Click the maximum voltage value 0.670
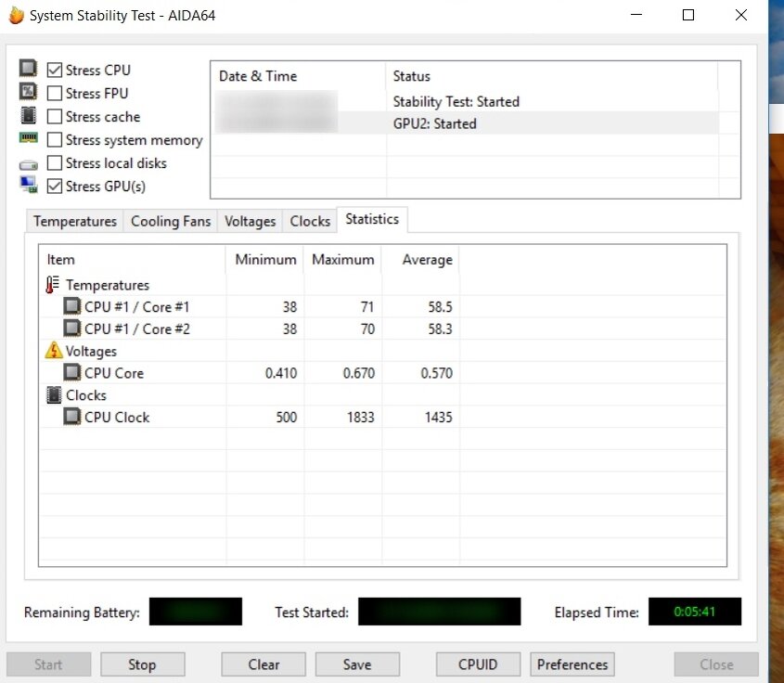The width and height of the screenshot is (784, 683). (x=358, y=373)
